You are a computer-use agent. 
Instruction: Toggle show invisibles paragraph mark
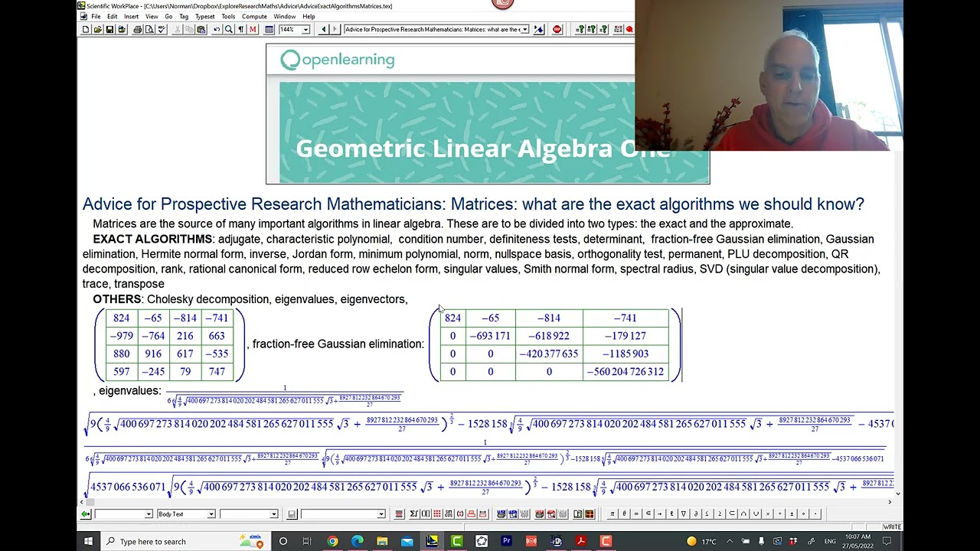pyautogui.click(x=240, y=29)
